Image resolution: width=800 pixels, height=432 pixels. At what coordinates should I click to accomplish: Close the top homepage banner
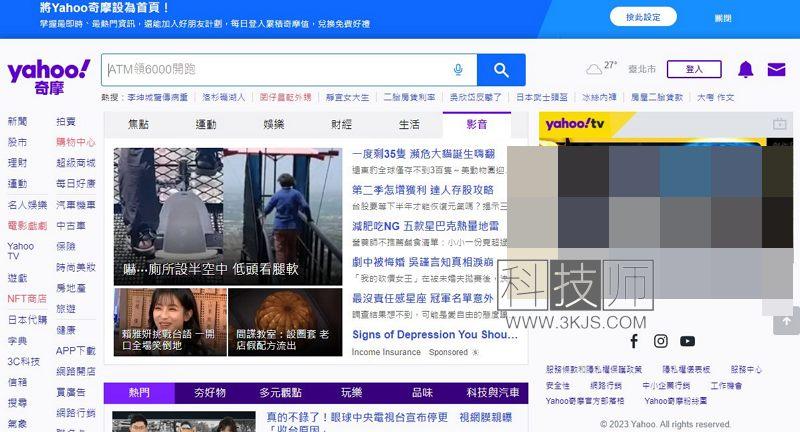point(723,18)
